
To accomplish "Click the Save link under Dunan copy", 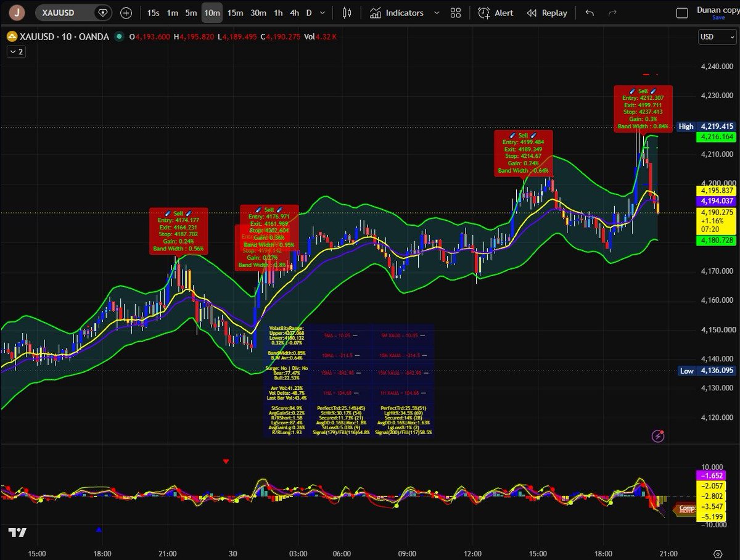I will (718, 17).
